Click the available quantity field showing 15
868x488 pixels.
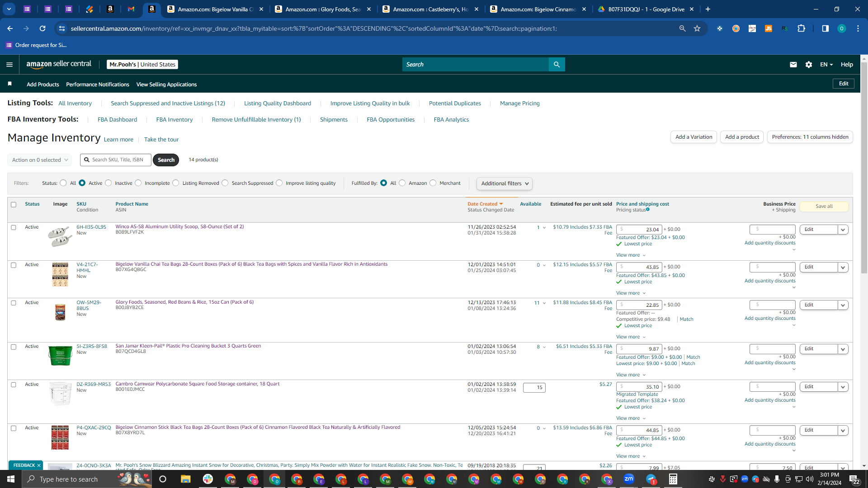coord(534,388)
